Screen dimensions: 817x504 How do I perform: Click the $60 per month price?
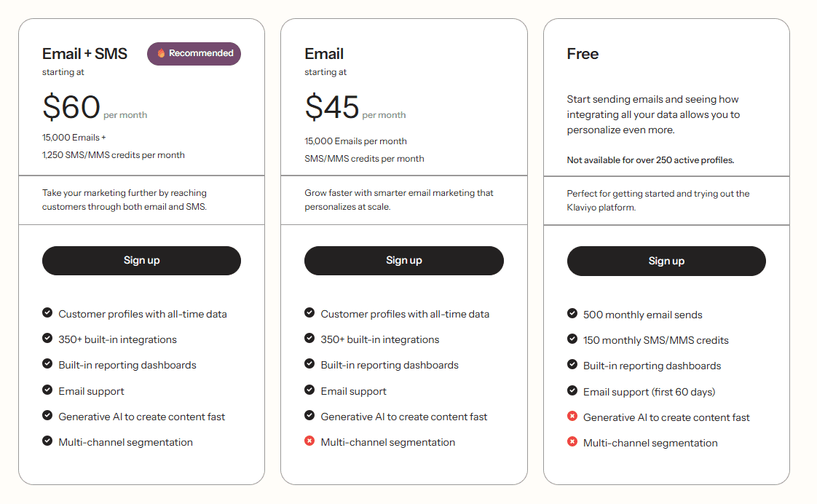(95, 107)
